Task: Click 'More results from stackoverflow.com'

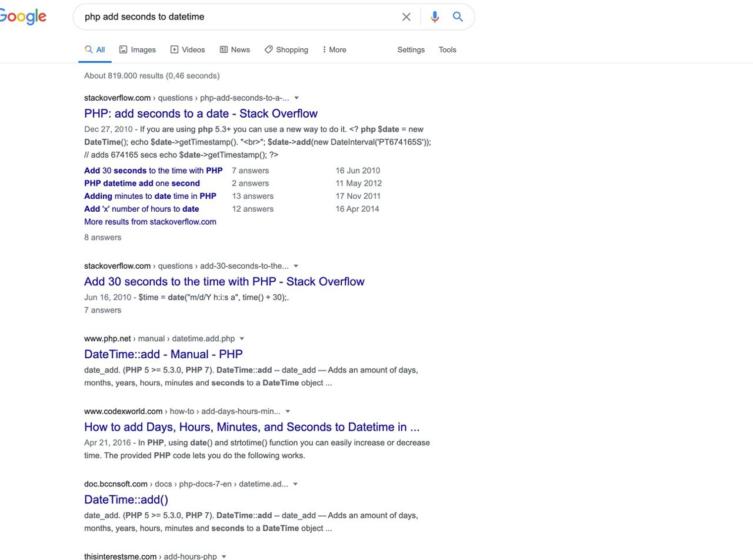Action: 150,222
